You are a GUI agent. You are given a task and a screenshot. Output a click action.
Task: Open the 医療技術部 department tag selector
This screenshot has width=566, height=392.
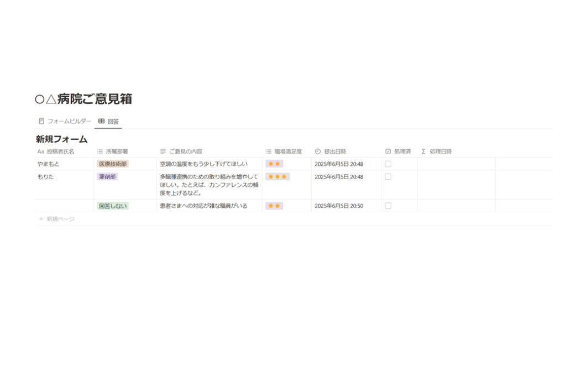pos(113,164)
